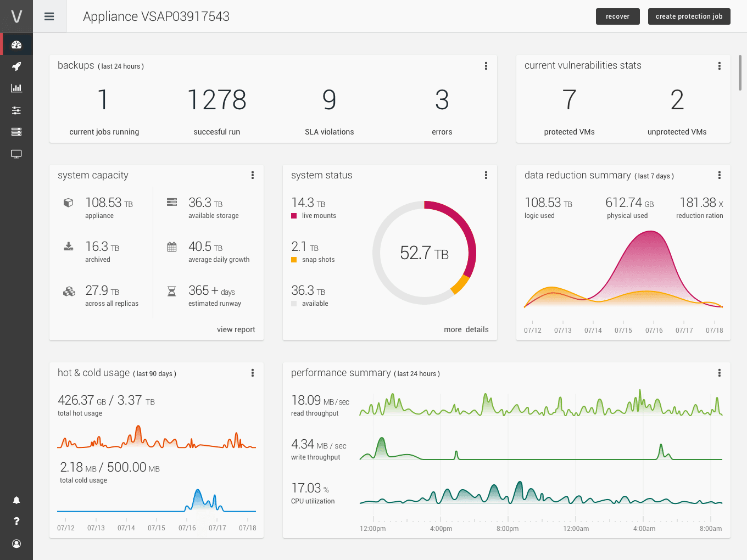The height and width of the screenshot is (560, 747).
Task: Click the 2 unprotected VMs count
Action: point(677,100)
